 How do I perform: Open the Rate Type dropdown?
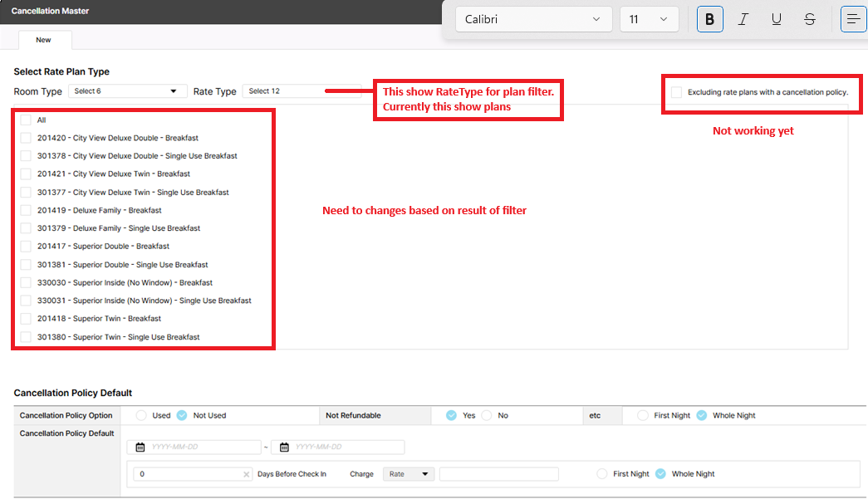click(x=301, y=91)
